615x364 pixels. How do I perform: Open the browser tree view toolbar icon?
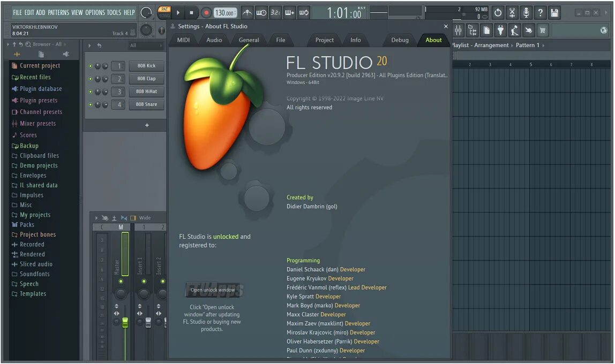(472, 30)
